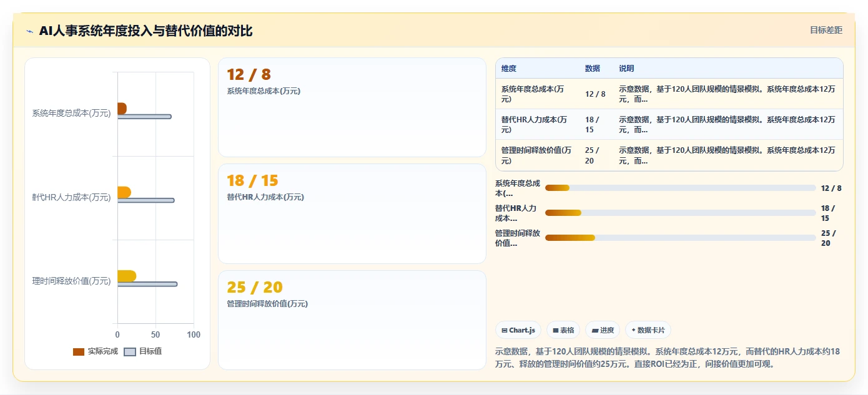Screen dimensions: 868x395
Task: Select the 数据卡片 chip
Action: pyautogui.click(x=648, y=330)
